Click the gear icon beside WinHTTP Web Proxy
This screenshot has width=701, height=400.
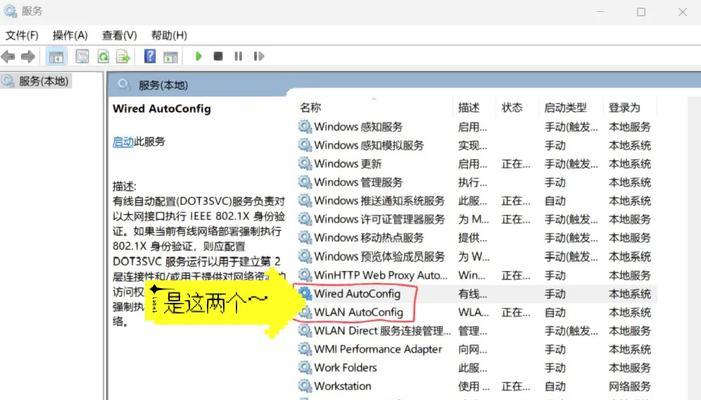pos(305,275)
